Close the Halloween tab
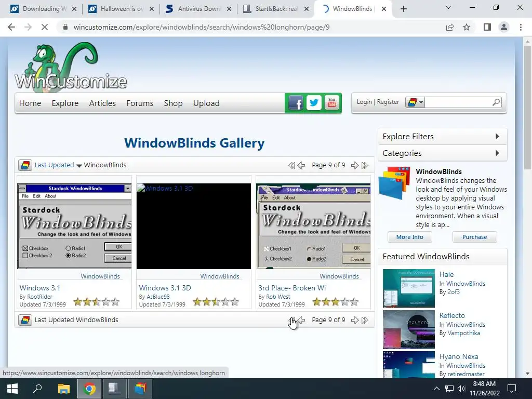Screen dimensions: 532x399 152,9
